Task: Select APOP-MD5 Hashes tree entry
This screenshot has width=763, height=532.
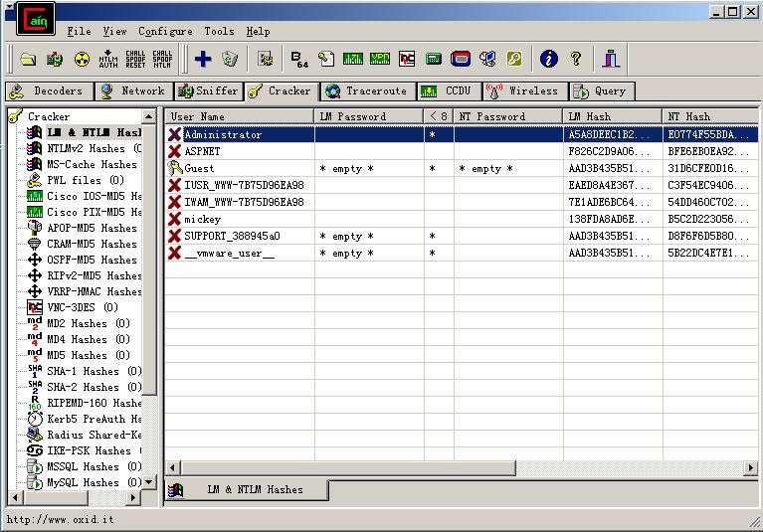Action: point(83,228)
